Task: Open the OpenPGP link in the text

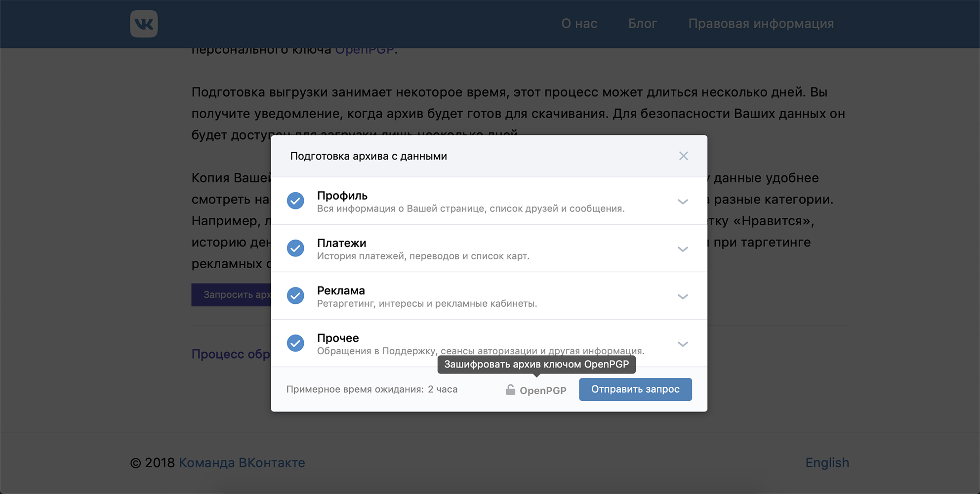Action: (x=365, y=49)
